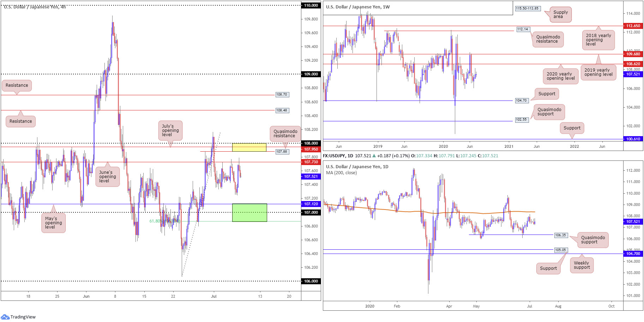Select daily Quasimodo support callout
The image size is (644, 322).
click(593, 240)
